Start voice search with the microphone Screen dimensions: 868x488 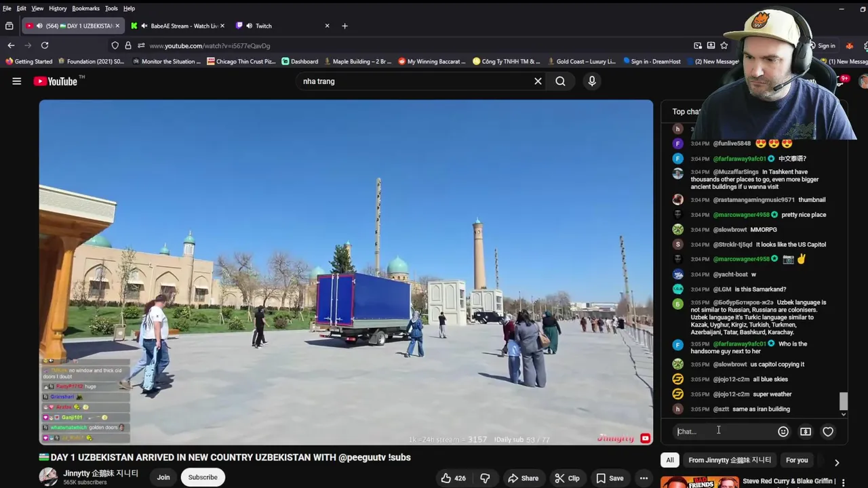[x=592, y=81]
